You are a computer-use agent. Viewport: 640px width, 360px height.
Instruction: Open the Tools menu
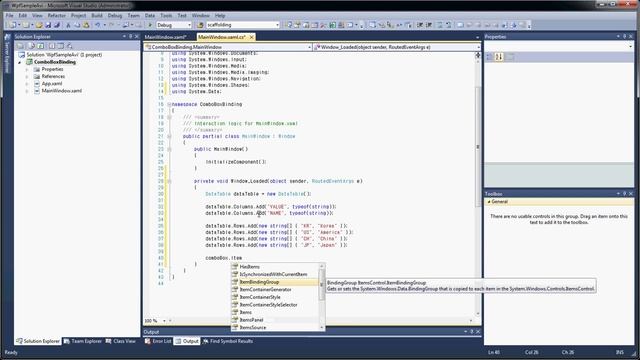(x=166, y=16)
